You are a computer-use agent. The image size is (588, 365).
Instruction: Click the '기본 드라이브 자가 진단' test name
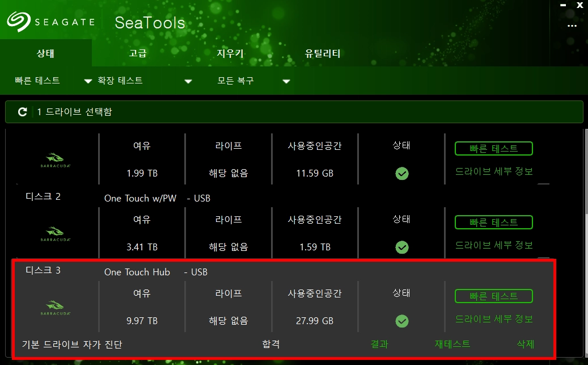(72, 345)
